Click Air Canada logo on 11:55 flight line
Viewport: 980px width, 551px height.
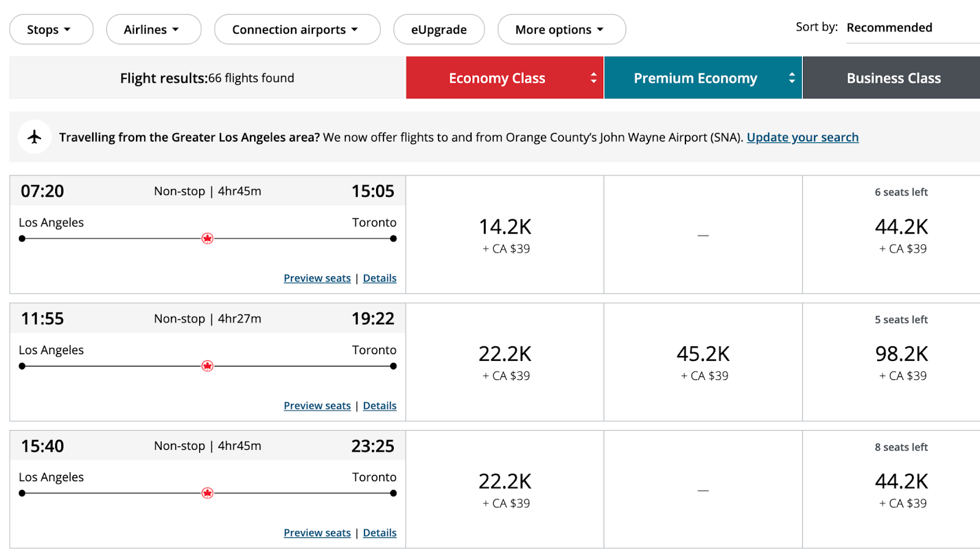click(208, 366)
